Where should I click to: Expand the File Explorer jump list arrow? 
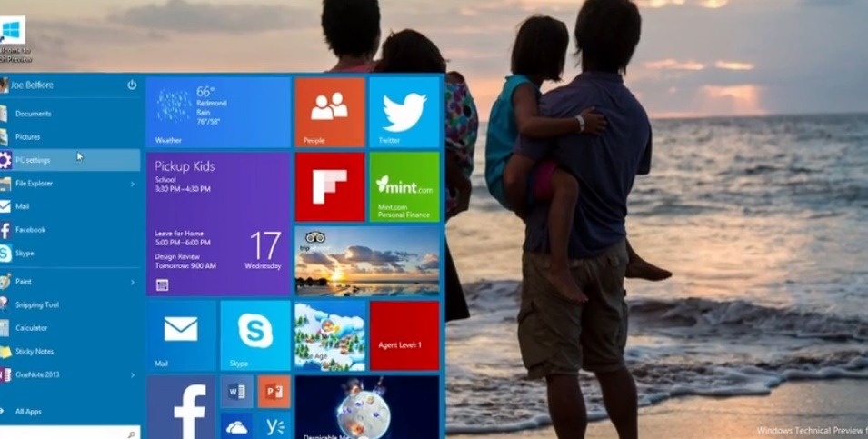coord(133,184)
